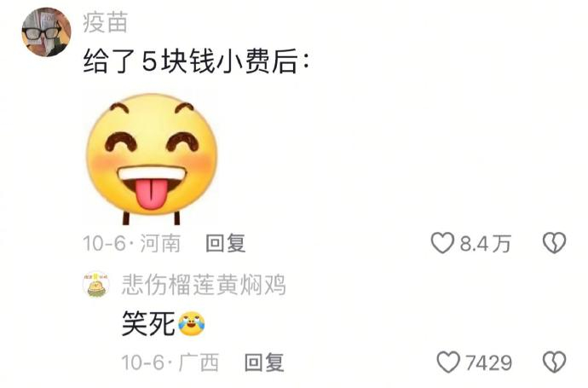Tap the 10-6 · 广西 timestamp
The height and width of the screenshot is (388, 588).
coord(170,362)
